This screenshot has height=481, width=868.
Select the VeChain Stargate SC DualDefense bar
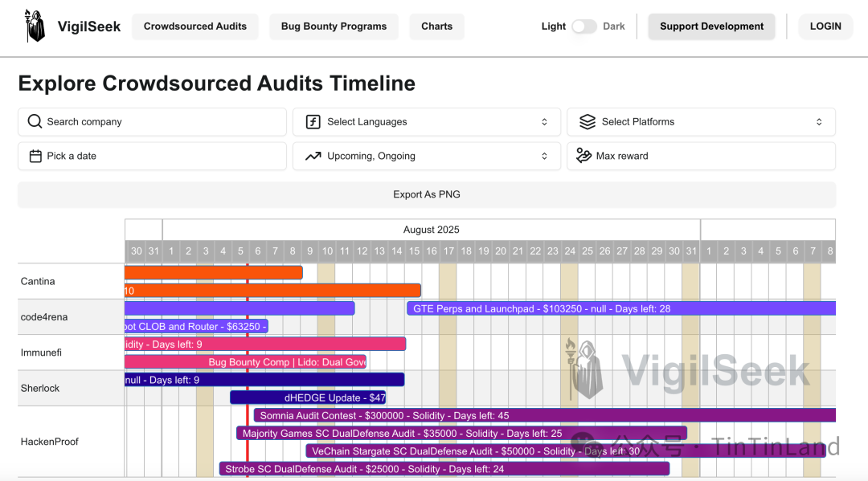point(566,451)
